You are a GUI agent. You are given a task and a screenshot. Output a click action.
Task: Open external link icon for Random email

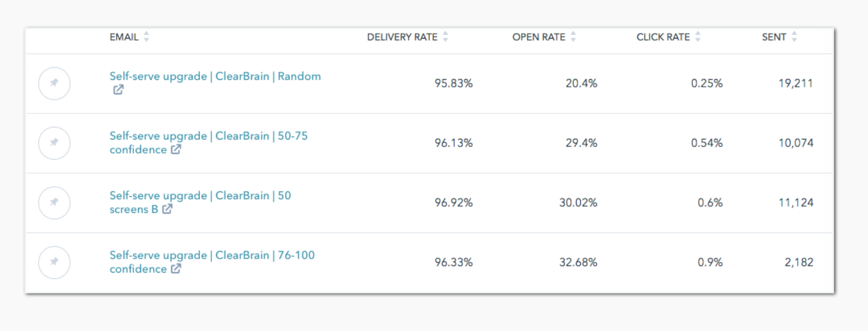pyautogui.click(x=118, y=90)
